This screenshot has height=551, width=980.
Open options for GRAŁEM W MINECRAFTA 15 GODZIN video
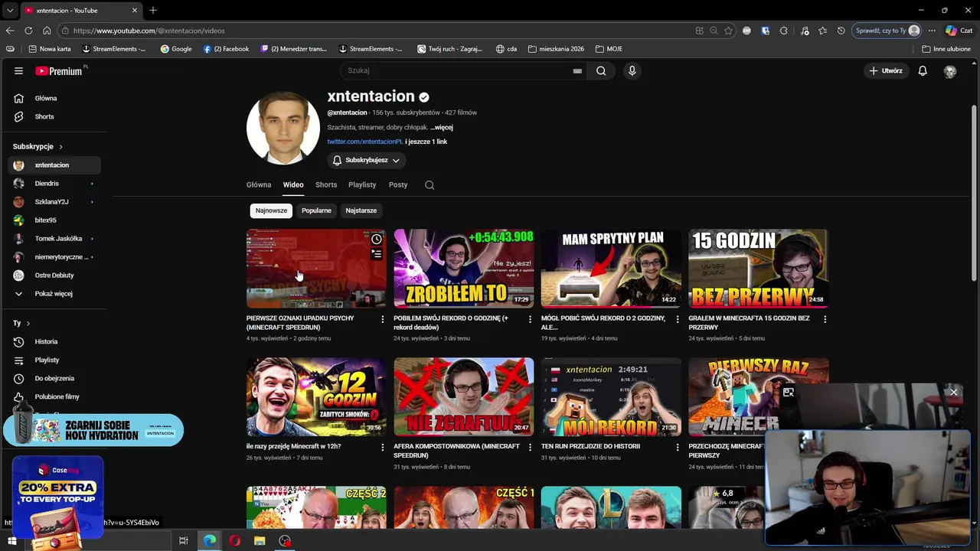(x=825, y=319)
